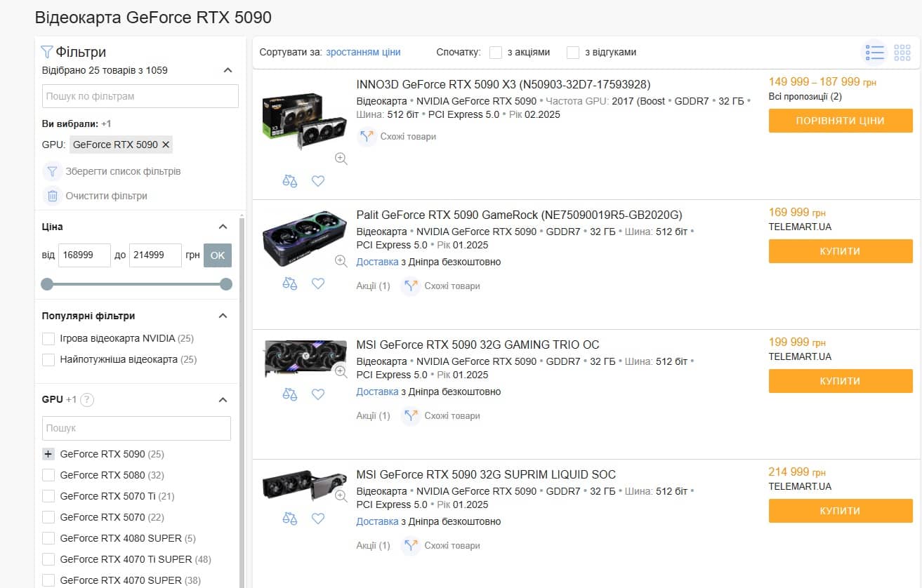Check the GeForce RTX 5070 (22) filter
This screenshot has height=588, width=922.
pyautogui.click(x=48, y=517)
